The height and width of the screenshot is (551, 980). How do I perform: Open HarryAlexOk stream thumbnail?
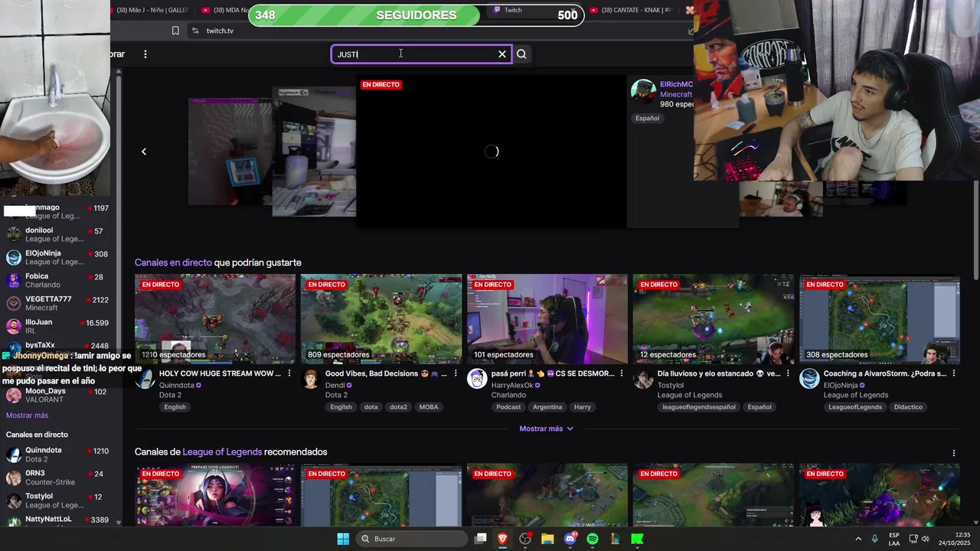(547, 318)
